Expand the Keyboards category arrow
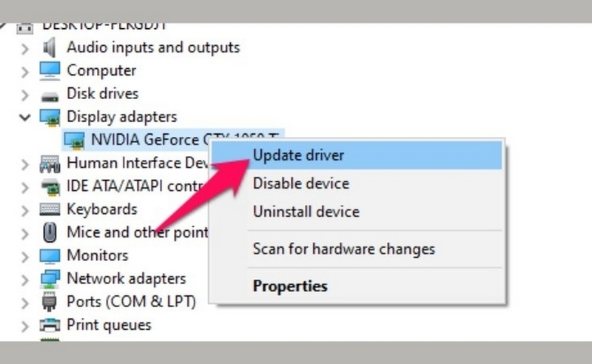 tap(24, 210)
